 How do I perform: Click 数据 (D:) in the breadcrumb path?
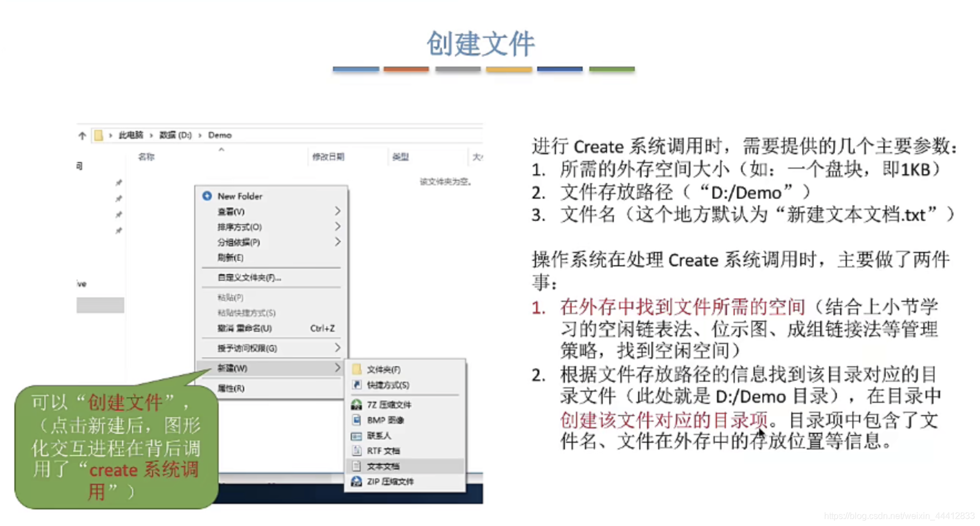click(175, 135)
